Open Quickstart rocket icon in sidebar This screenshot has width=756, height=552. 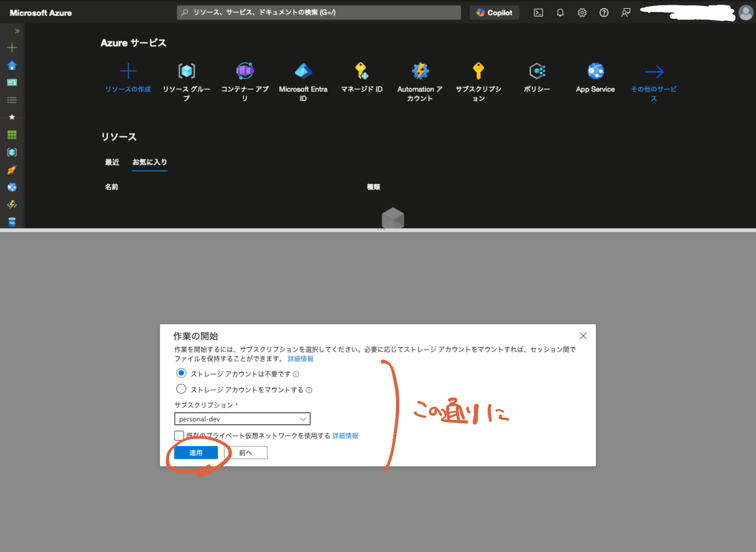[x=12, y=170]
